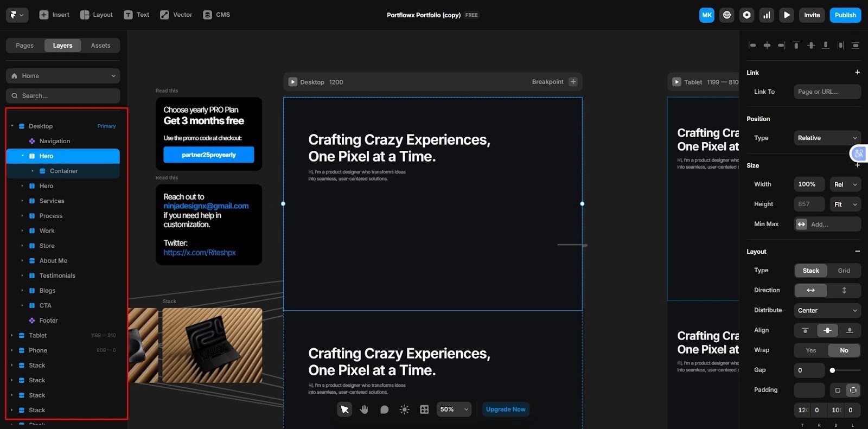Play the Tablet breakpoint preview
This screenshot has width=868, height=429.
click(x=676, y=82)
